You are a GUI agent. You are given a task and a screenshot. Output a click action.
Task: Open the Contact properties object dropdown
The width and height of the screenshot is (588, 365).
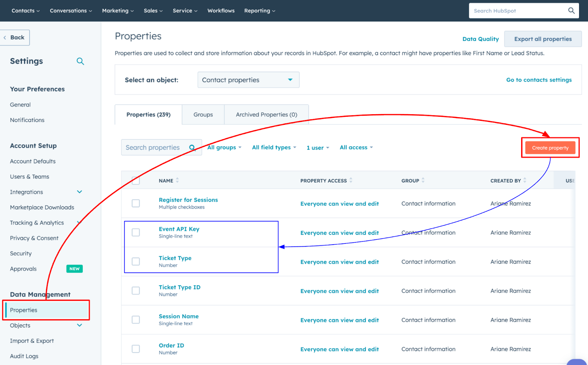(x=248, y=80)
